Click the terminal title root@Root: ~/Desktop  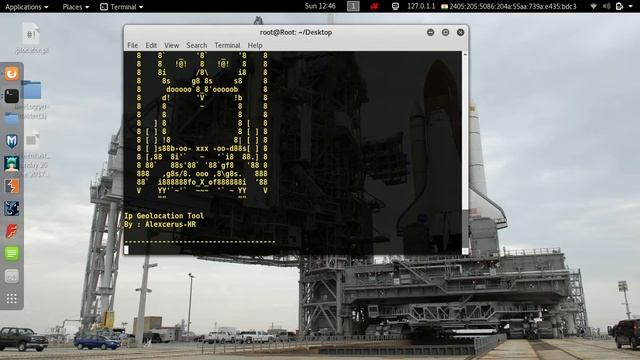296,32
